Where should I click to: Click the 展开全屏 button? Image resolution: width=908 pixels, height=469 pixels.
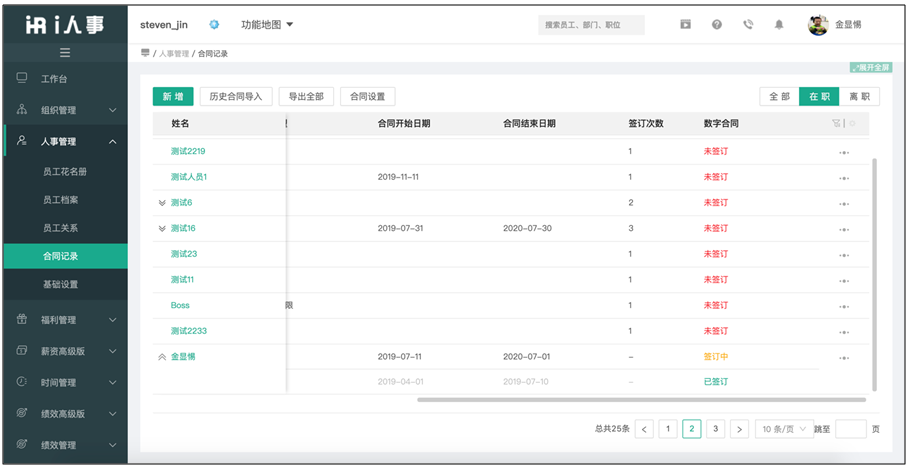(871, 68)
